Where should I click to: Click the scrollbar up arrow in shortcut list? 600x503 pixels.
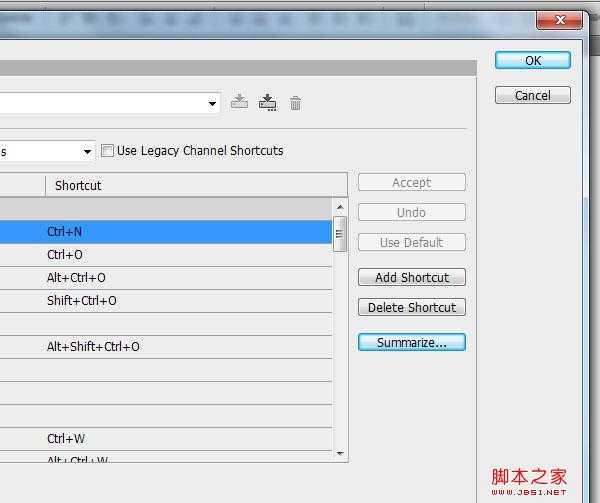(x=340, y=207)
